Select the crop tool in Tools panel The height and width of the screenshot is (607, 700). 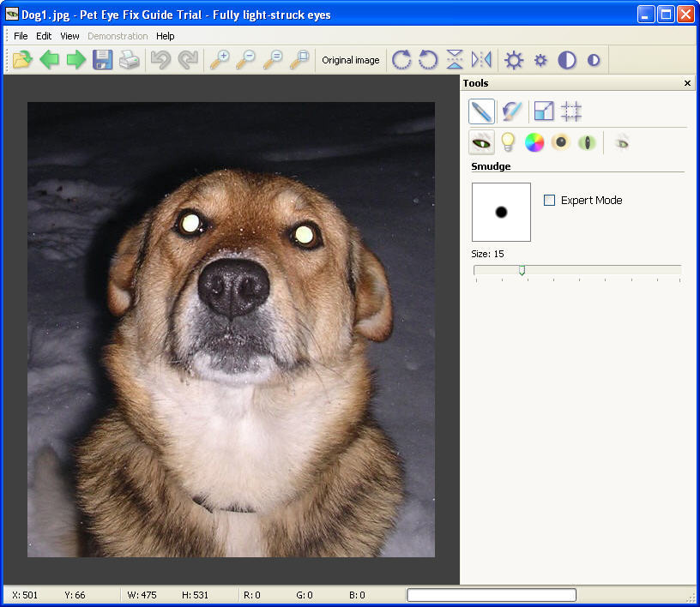(x=571, y=111)
